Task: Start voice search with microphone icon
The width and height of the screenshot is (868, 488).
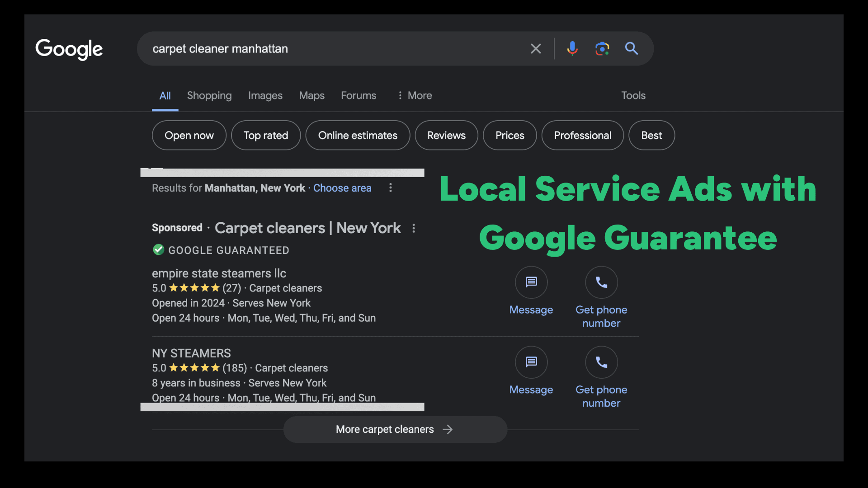Action: point(572,48)
